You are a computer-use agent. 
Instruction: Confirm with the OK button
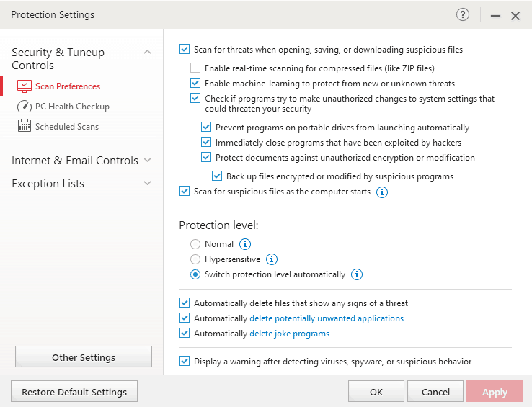coord(376,391)
